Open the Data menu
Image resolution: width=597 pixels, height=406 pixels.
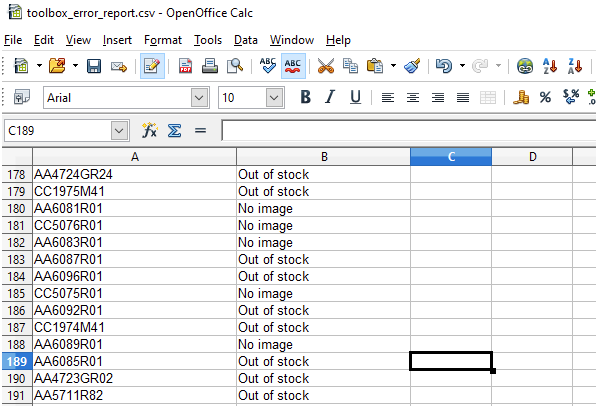tap(246, 40)
